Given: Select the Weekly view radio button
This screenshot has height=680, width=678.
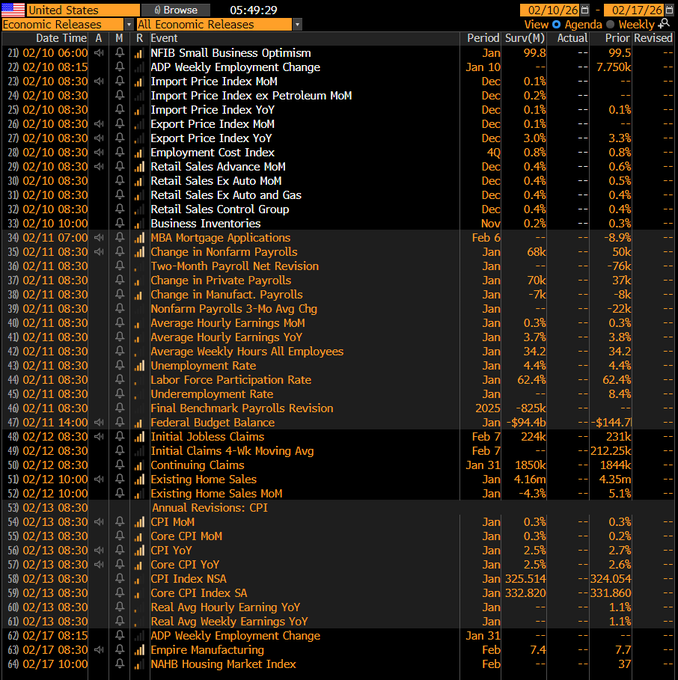Looking at the screenshot, I should click(x=611, y=24).
